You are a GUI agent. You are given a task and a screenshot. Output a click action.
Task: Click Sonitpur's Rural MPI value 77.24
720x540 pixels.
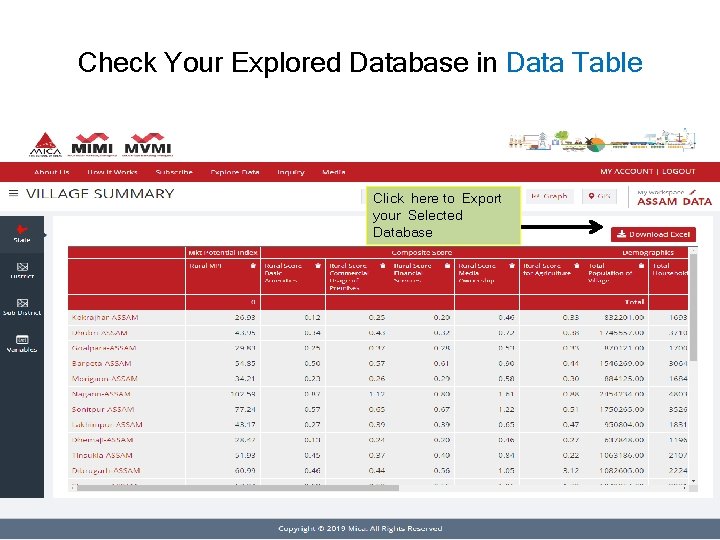tap(245, 409)
